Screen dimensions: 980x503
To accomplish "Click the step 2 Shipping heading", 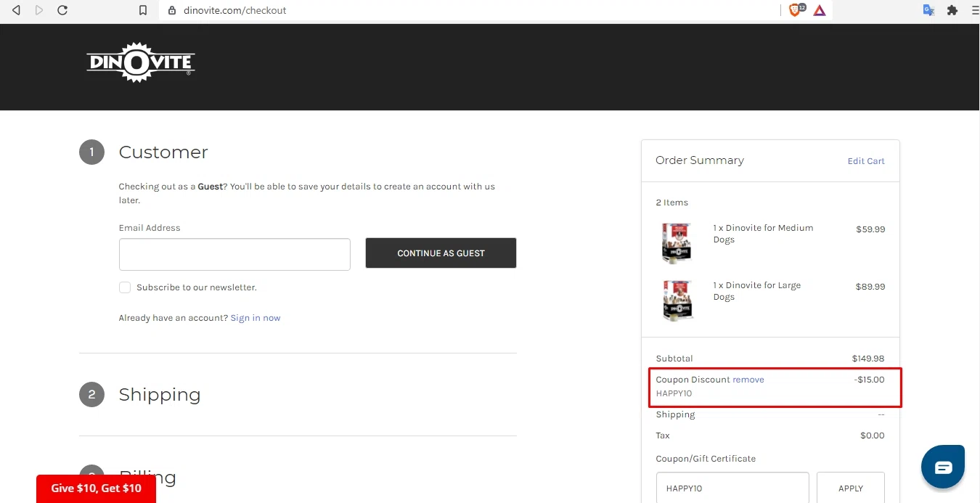I will [x=160, y=394].
